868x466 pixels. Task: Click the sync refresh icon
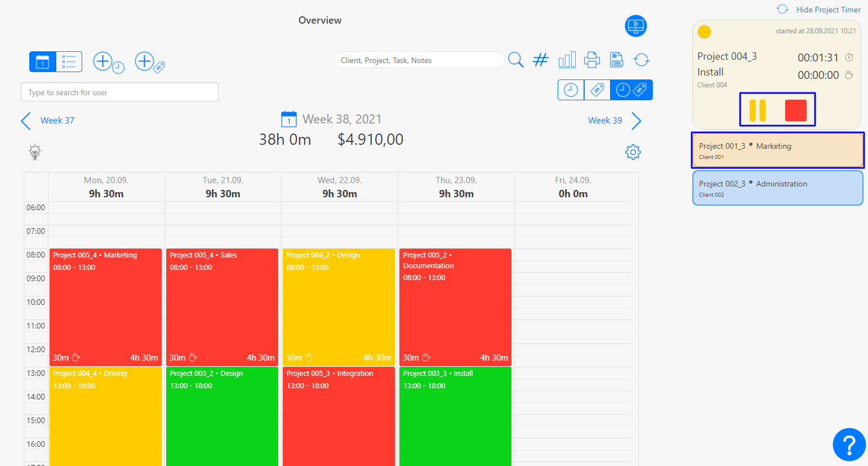[641, 60]
